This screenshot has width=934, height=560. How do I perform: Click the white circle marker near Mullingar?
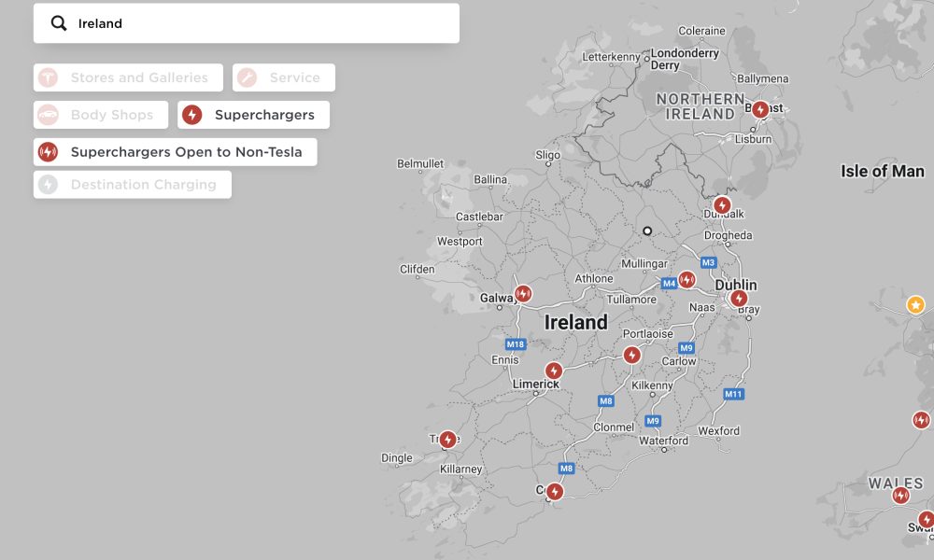[647, 231]
